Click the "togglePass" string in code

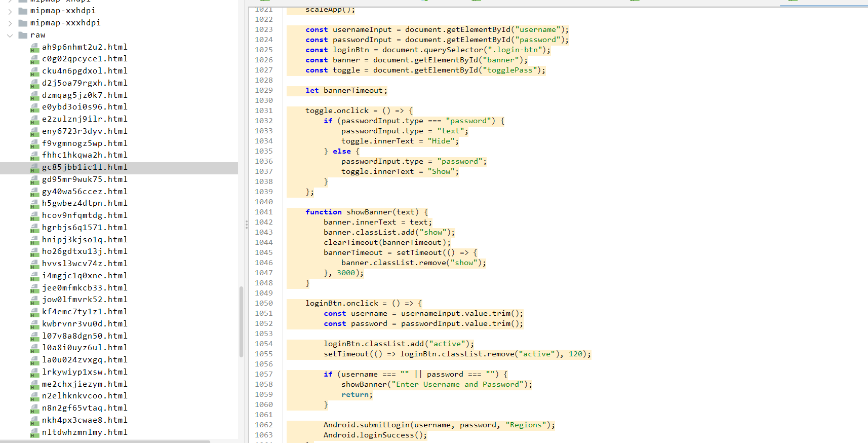tap(509, 70)
